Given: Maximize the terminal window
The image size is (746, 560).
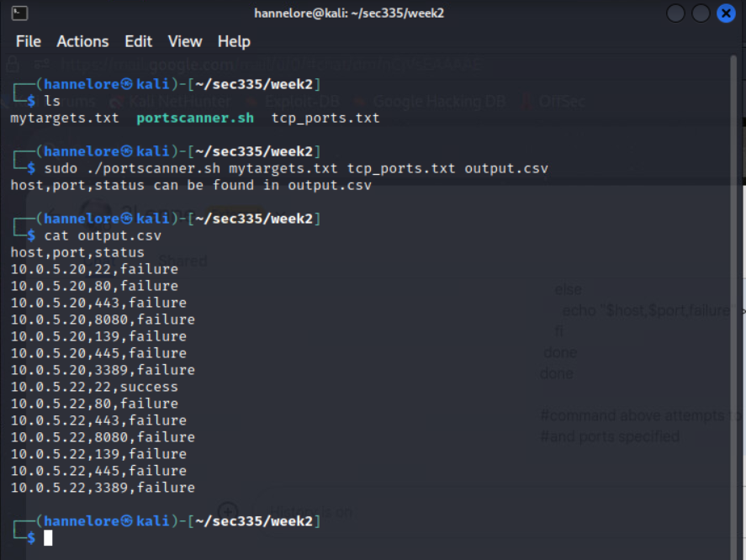Looking at the screenshot, I should (x=701, y=13).
